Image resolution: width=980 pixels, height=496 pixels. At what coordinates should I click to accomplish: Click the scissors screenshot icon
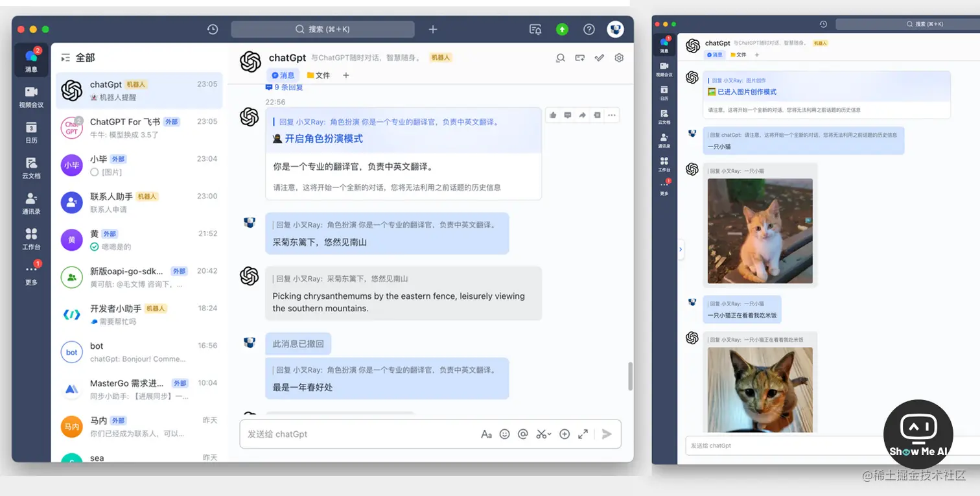click(541, 434)
